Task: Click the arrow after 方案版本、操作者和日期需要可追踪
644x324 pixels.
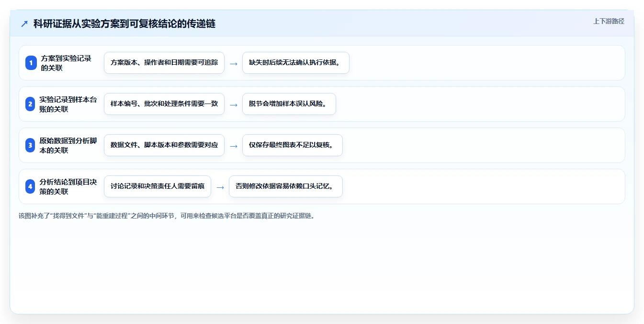Action: coord(234,63)
